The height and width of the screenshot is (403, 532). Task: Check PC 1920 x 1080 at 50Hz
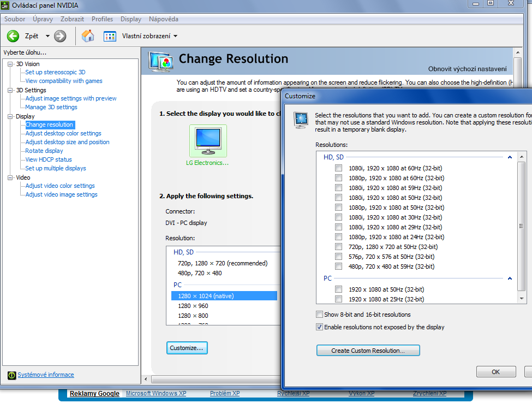338,289
